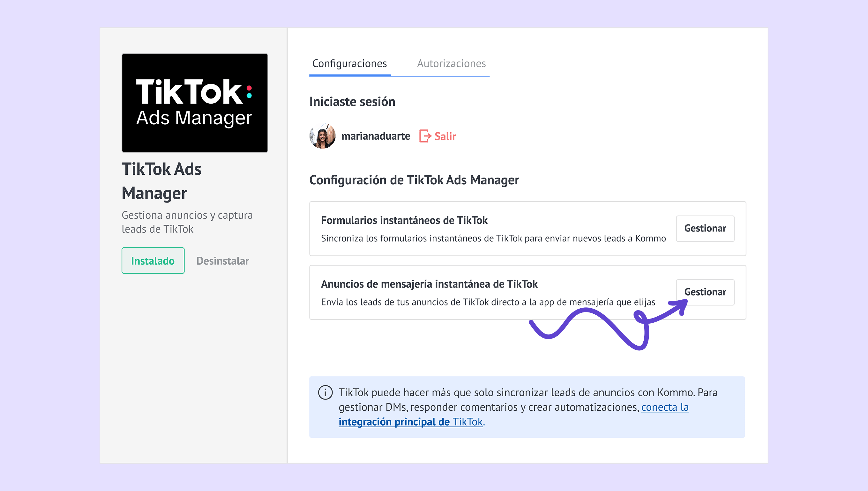Viewport: 868px width, 491px height.
Task: Click the marianaduarte username
Action: pos(376,136)
